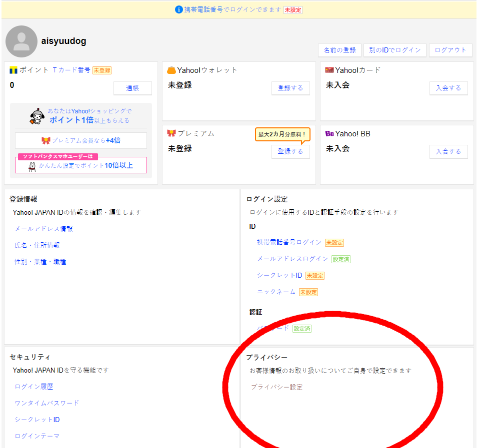Viewport: 496px width, 448px height.
Task: Click the Yahoo! BB logo icon
Action: [x=329, y=134]
